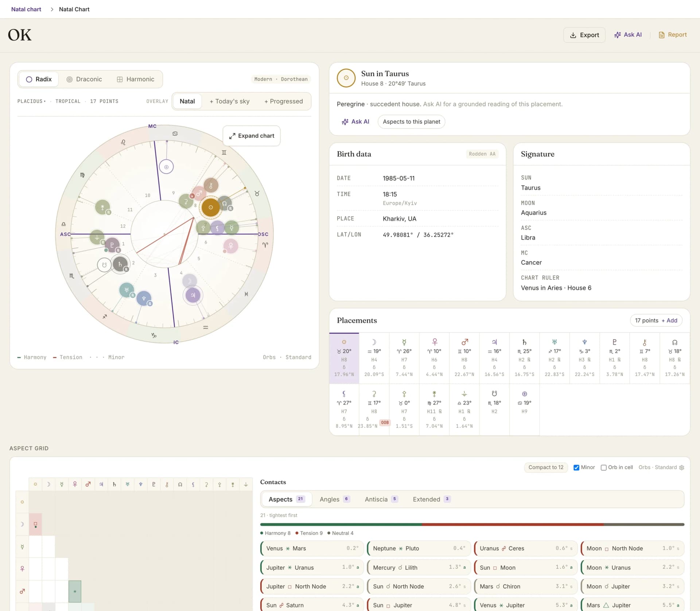
Task: Select the Uranus glyph on the chart wheel
Action: pos(127,290)
